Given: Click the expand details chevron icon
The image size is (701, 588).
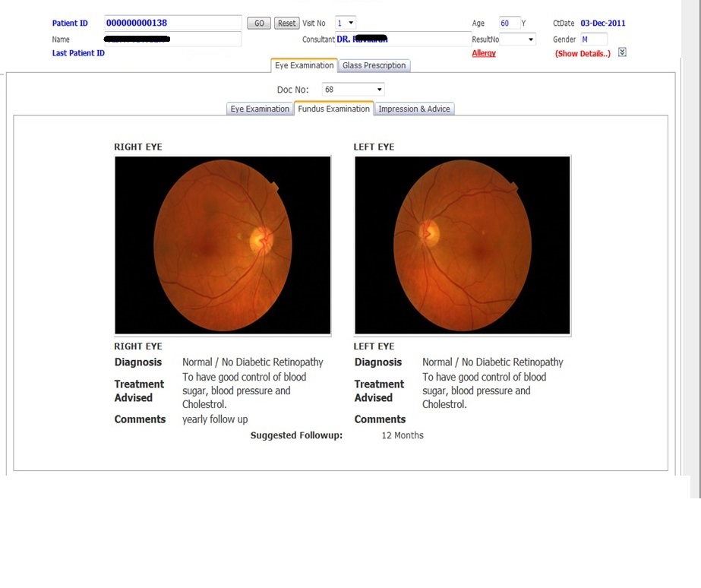Looking at the screenshot, I should click(622, 52).
